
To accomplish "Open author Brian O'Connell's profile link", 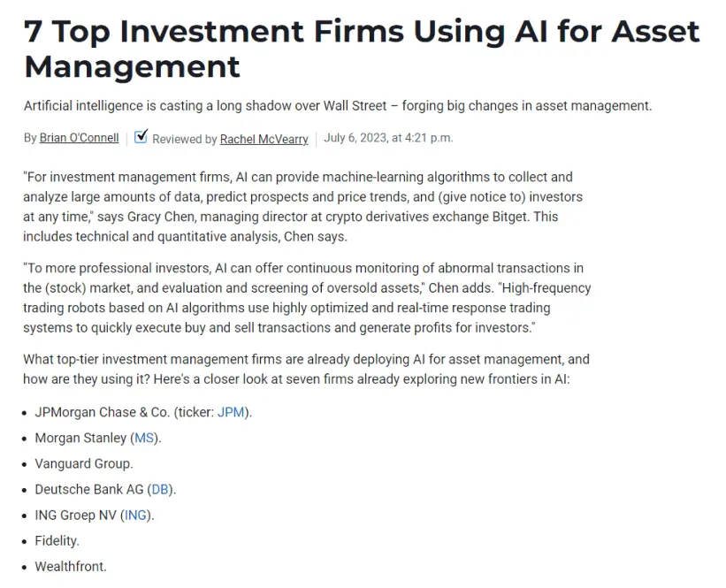I will click(x=80, y=138).
